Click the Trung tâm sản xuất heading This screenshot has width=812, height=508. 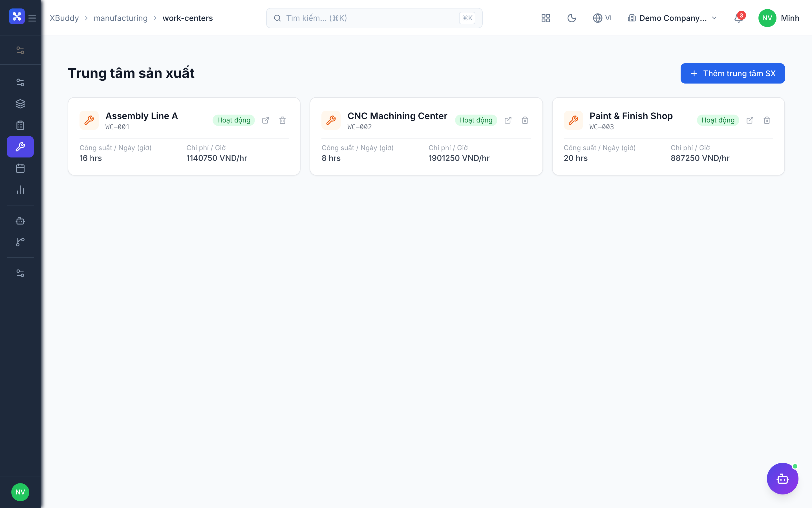click(x=131, y=73)
